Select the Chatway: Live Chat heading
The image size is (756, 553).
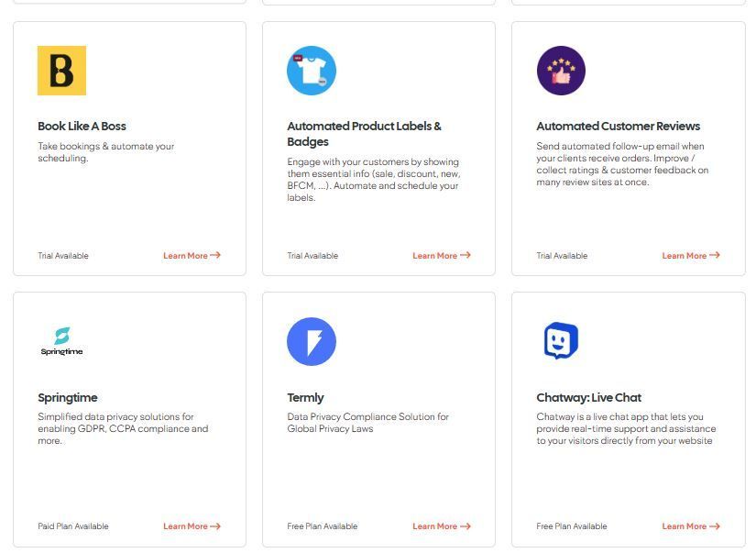(588, 398)
